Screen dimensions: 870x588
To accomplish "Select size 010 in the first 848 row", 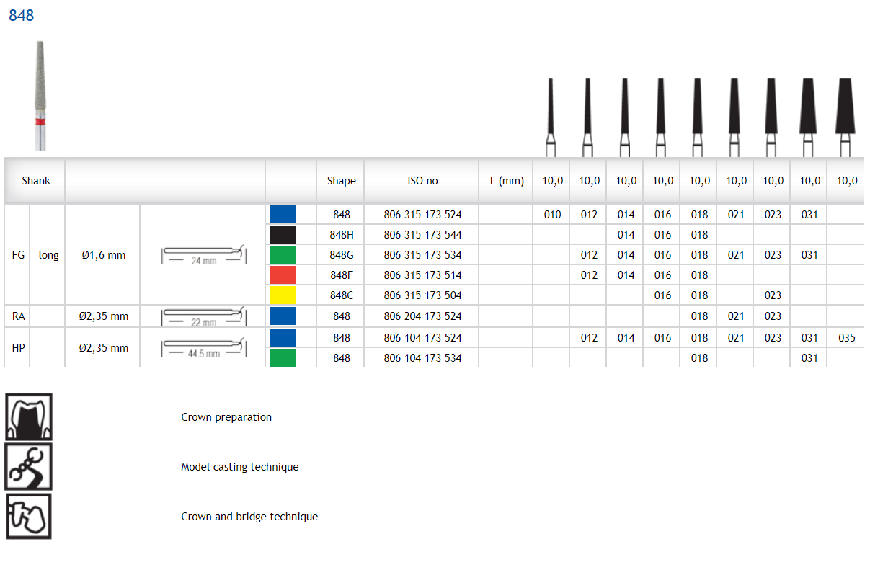I will click(552, 215).
